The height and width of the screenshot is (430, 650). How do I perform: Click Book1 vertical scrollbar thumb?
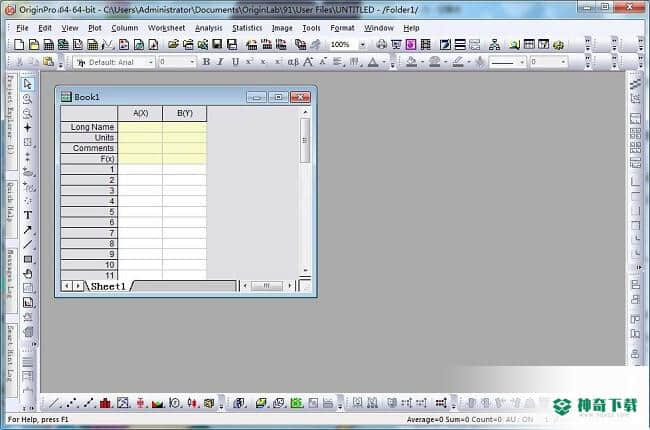click(x=305, y=140)
